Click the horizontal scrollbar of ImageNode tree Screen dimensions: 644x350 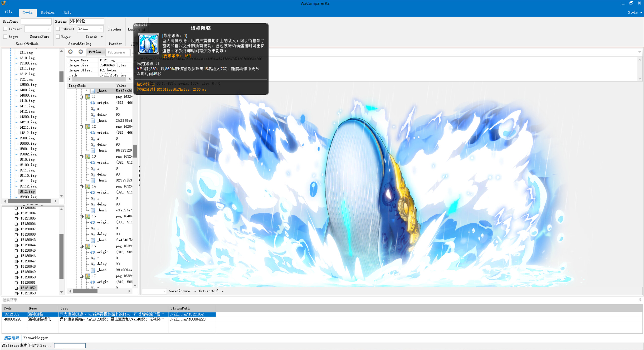85,291
